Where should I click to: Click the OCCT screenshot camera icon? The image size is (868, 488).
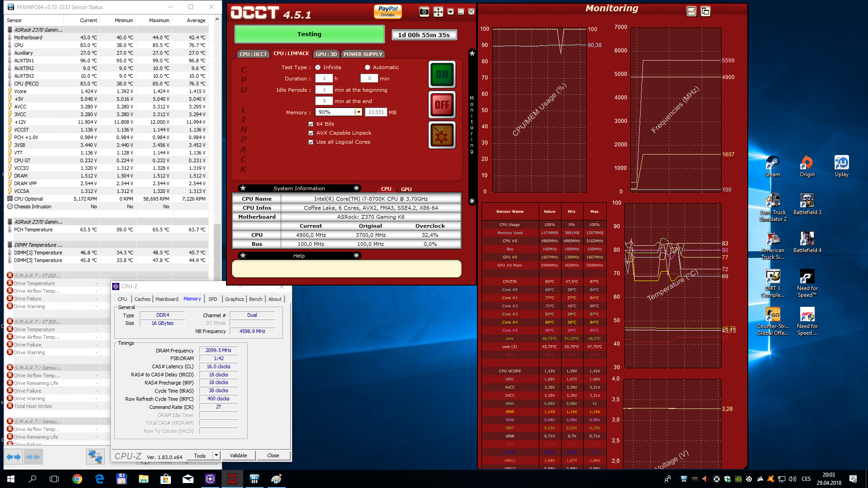424,12
